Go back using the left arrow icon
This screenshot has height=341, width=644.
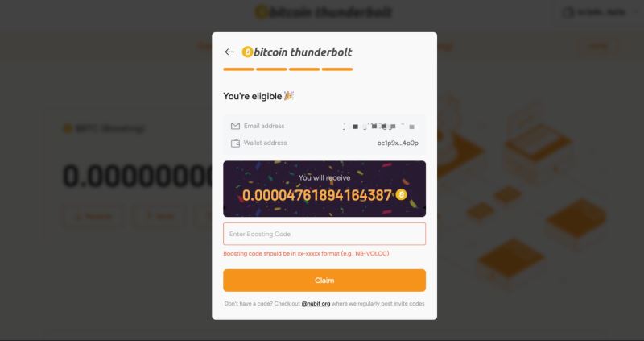(x=229, y=52)
